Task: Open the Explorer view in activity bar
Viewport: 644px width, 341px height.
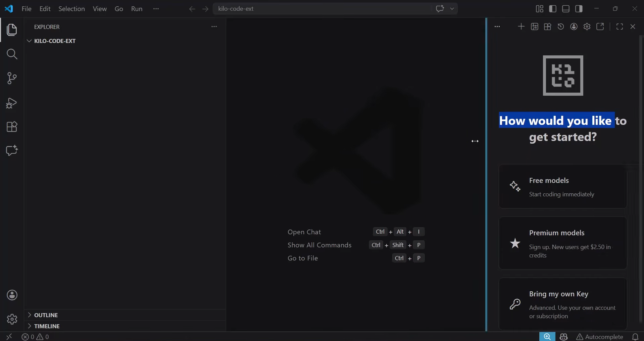Action: click(x=12, y=30)
